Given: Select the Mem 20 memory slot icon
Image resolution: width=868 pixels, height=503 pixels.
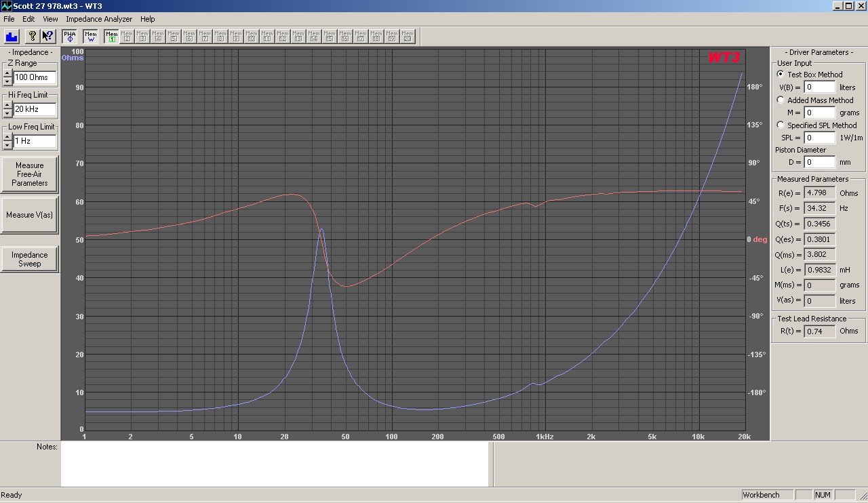Looking at the screenshot, I should click(408, 37).
